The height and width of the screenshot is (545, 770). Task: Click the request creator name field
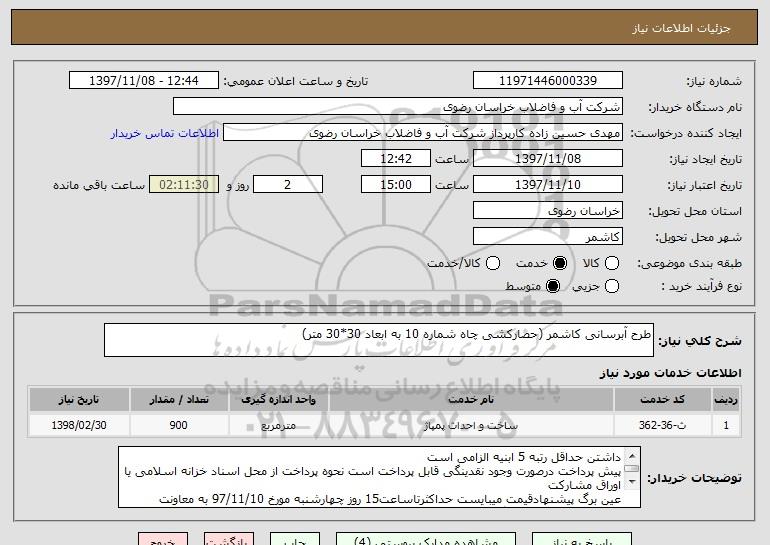(423, 133)
